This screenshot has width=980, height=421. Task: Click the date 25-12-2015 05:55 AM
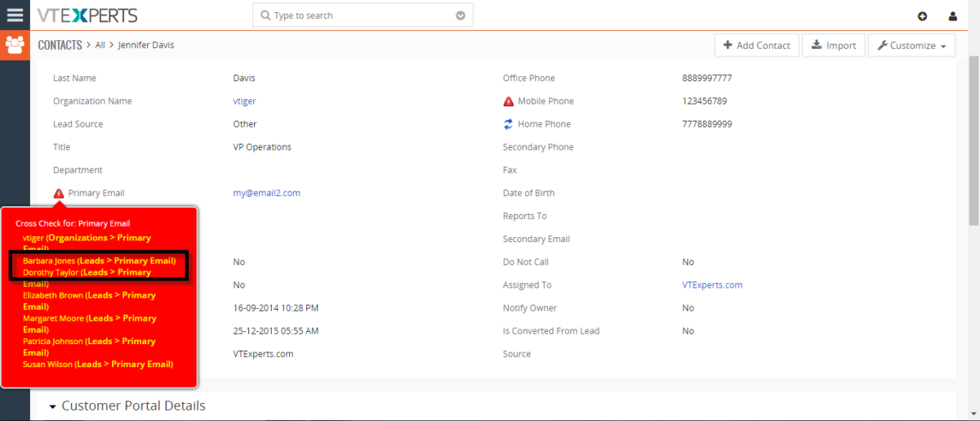pos(275,331)
